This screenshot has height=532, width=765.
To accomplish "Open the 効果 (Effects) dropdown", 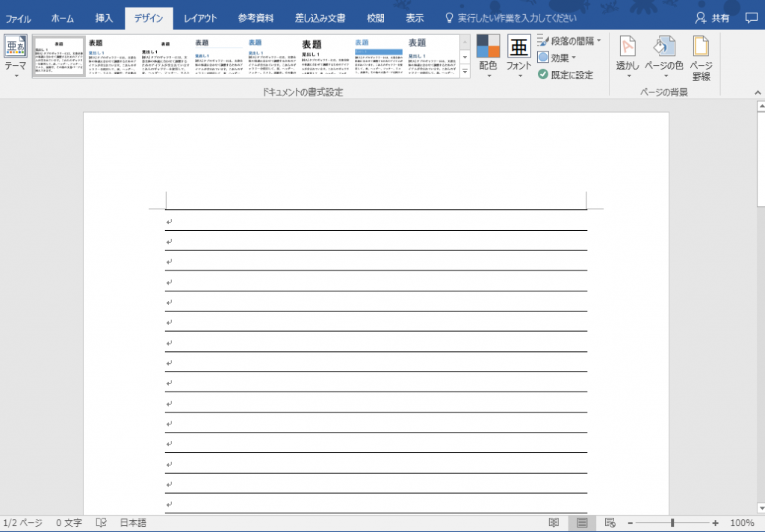I will pyautogui.click(x=557, y=58).
